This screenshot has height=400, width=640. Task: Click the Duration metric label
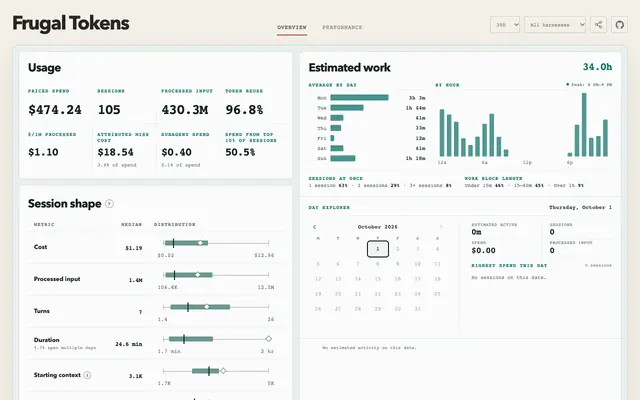click(x=47, y=340)
